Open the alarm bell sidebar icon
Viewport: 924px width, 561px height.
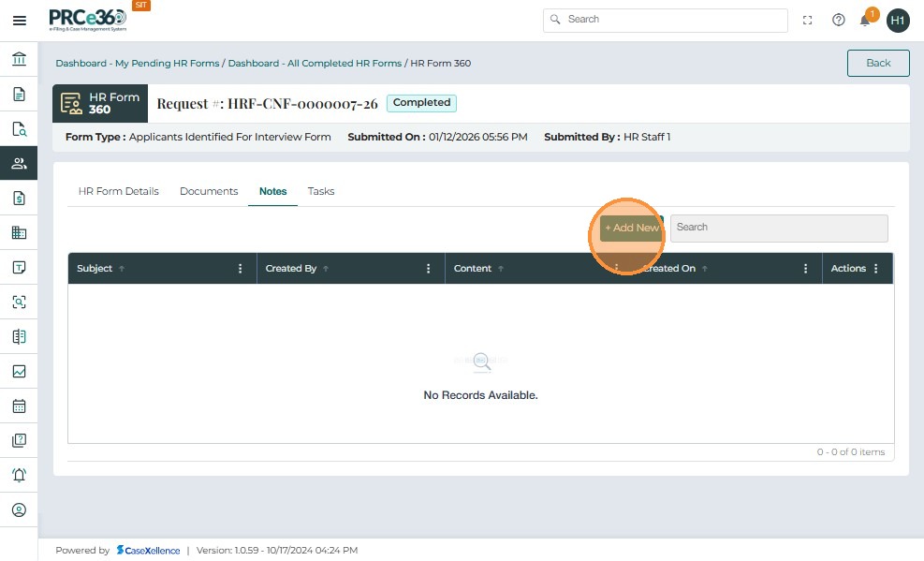(x=19, y=475)
